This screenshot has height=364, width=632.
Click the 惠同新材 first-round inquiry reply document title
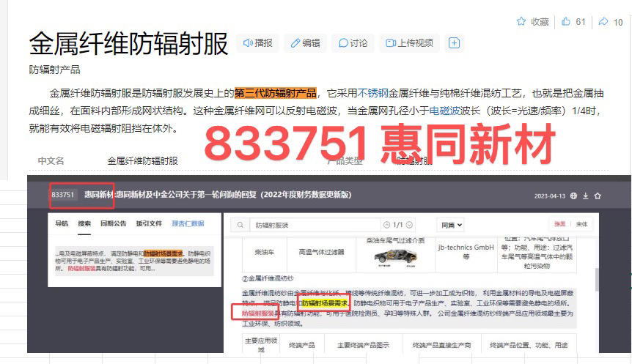[218, 195]
